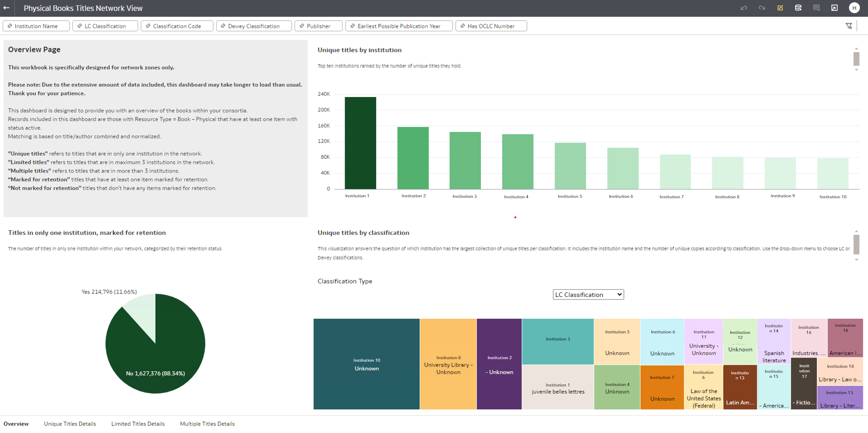Image resolution: width=868 pixels, height=433 pixels.
Task: Select the Institution 9 bar
Action: (x=780, y=174)
